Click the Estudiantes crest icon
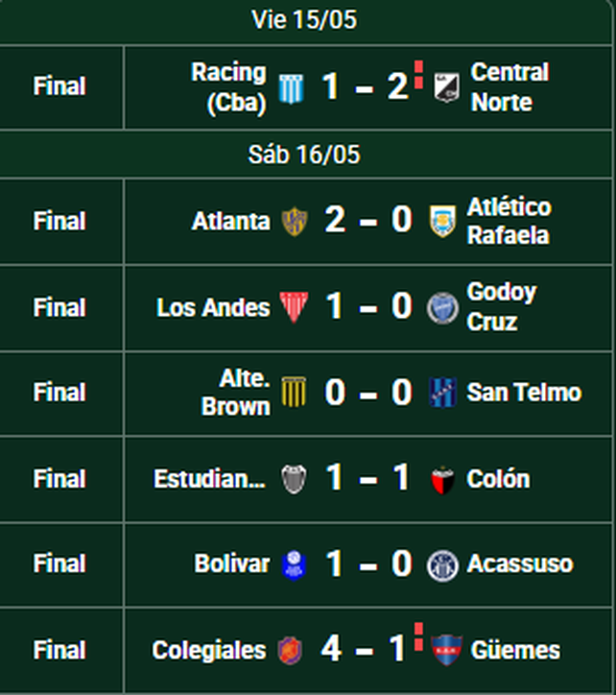The height and width of the screenshot is (695, 616). click(x=294, y=479)
